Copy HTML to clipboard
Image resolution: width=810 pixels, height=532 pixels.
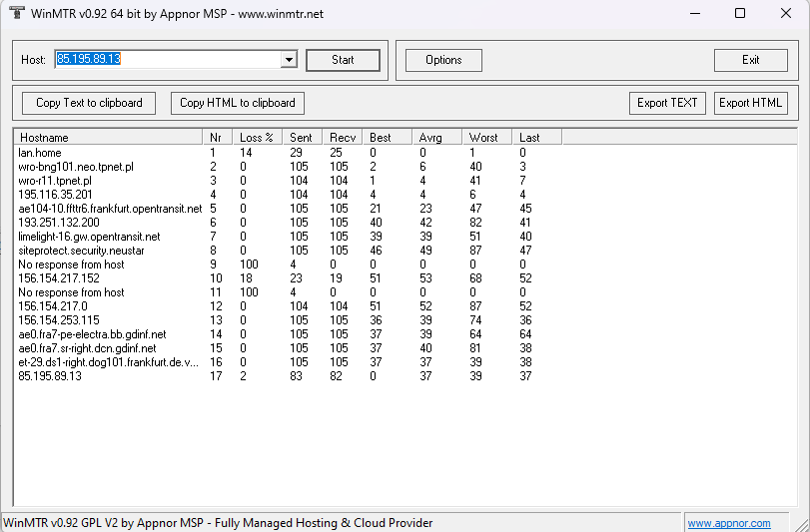[238, 103]
